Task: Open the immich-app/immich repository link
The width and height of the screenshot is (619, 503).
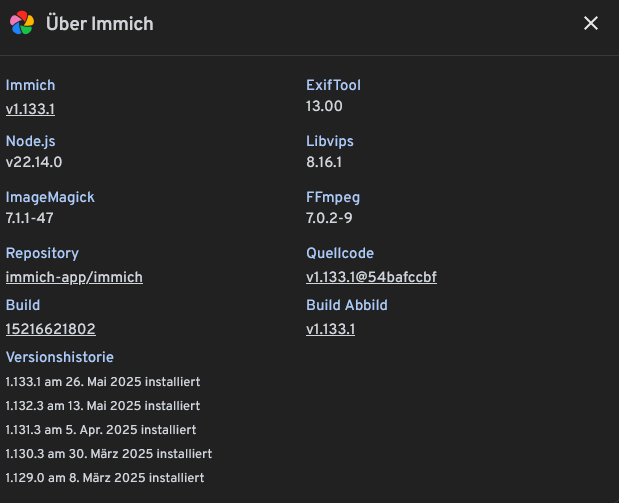Action: (x=74, y=277)
